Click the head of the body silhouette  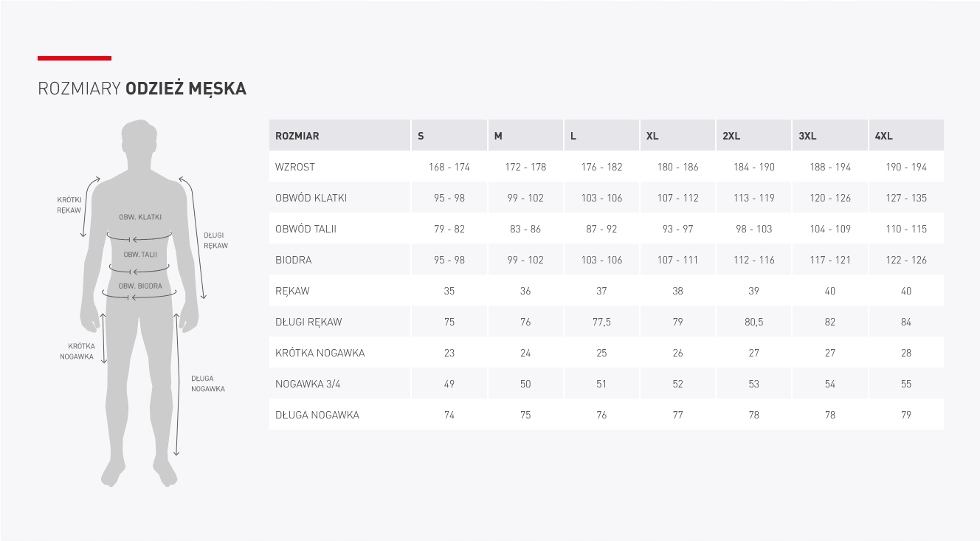[x=140, y=139]
